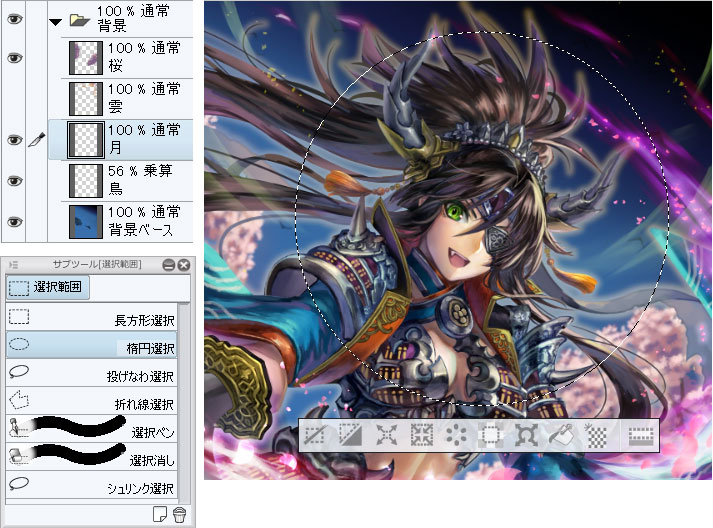
Task: Select the 選択ペン sub tool
Action: coord(91,428)
